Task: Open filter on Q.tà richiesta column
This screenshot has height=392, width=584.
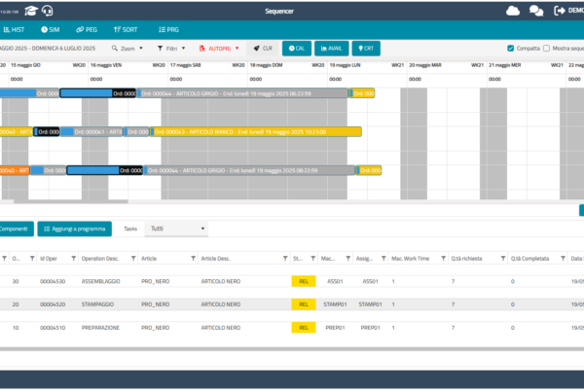Action: pos(503,259)
